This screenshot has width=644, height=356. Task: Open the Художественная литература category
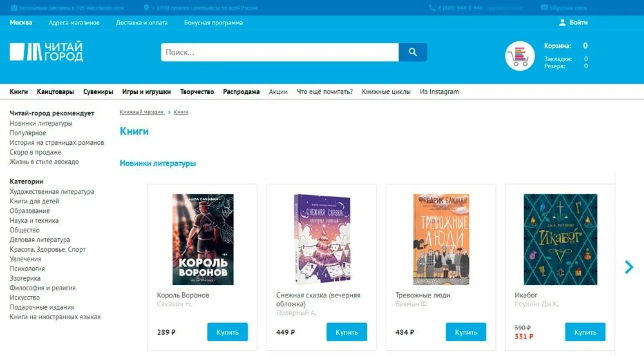(52, 191)
